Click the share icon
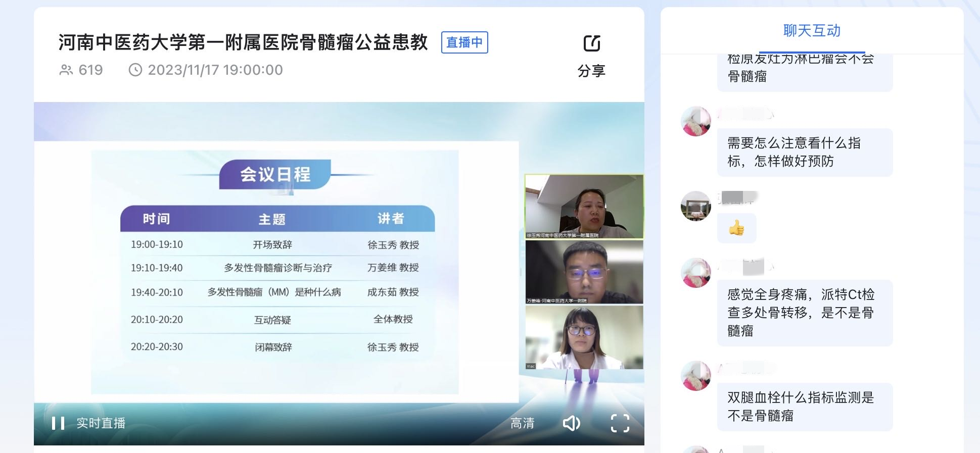 (592, 43)
